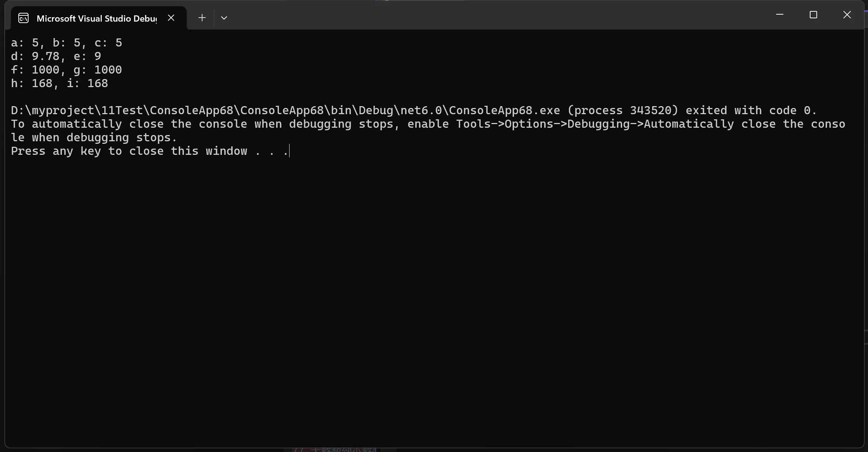Screen dimensions: 868x452
Task: Open a new terminal tab
Action: click(x=202, y=18)
